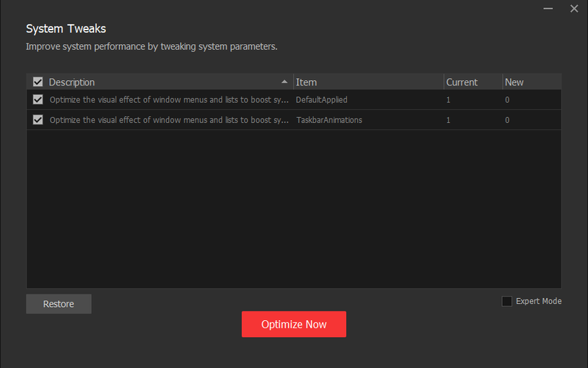The height and width of the screenshot is (368, 588).
Task: Minimize the System Tweaks window
Action: tap(548, 9)
